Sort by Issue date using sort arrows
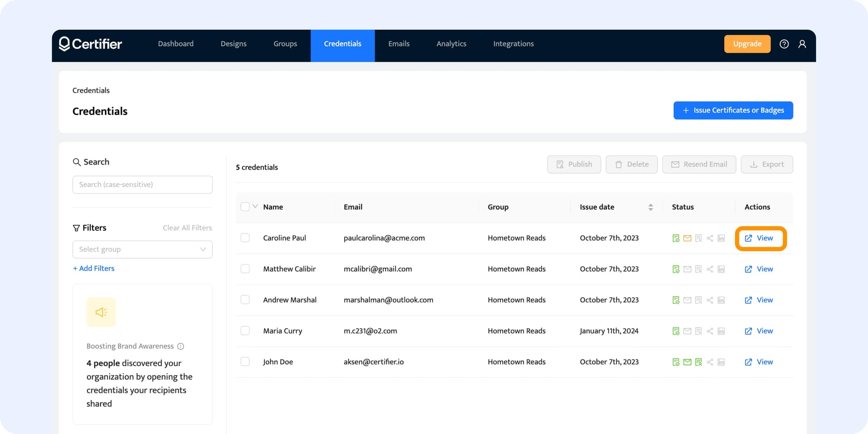The height and width of the screenshot is (434, 868). 651,207
